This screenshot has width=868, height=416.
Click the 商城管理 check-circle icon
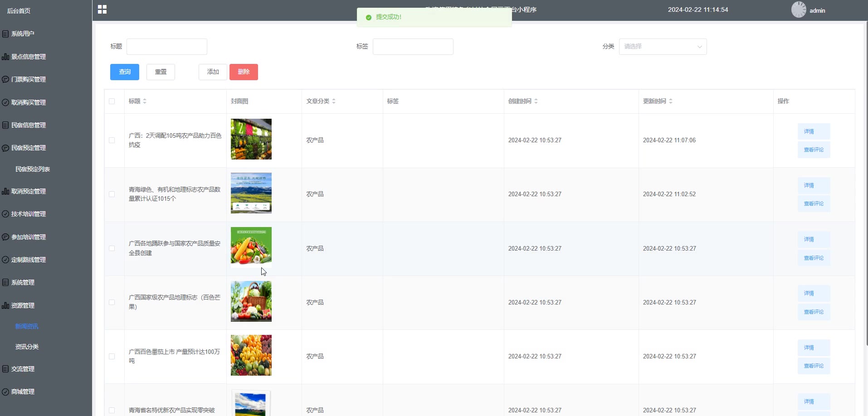[5, 392]
